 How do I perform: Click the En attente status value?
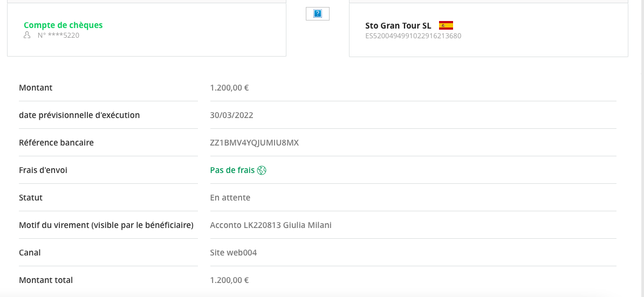pos(230,198)
